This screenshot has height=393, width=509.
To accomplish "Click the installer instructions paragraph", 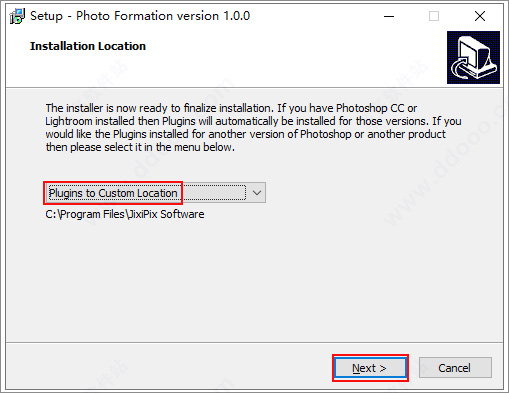I will tap(253, 128).
